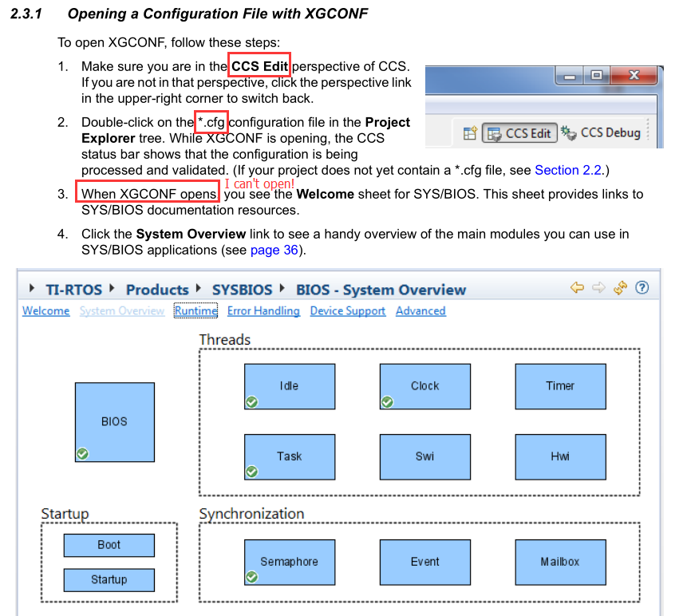The image size is (683, 616).
Task: Open the Hwi module block
Action: click(x=561, y=457)
